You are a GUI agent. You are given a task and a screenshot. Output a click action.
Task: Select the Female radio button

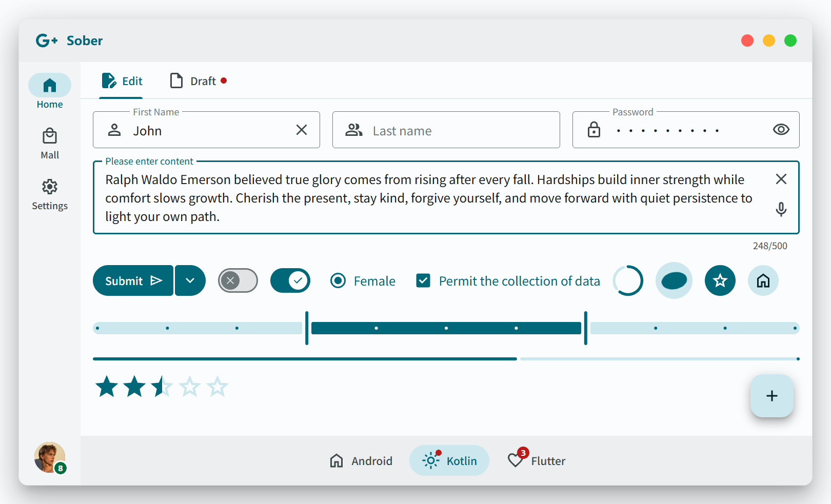(338, 280)
